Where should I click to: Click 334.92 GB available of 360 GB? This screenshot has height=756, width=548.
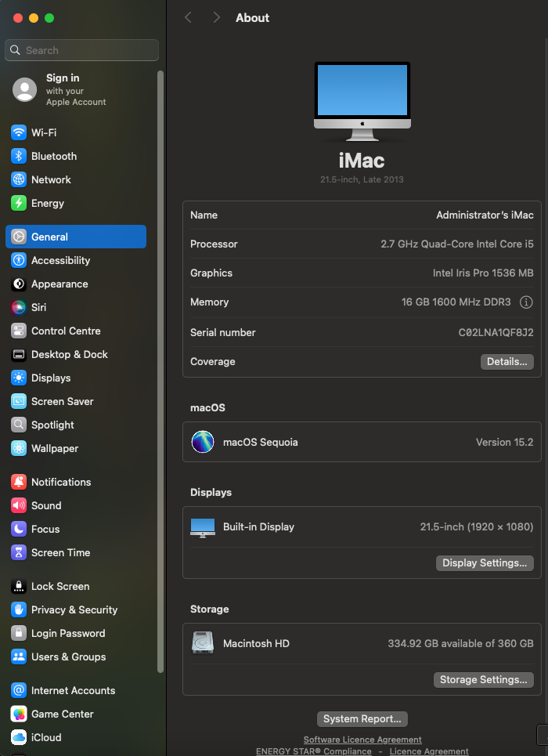point(461,644)
